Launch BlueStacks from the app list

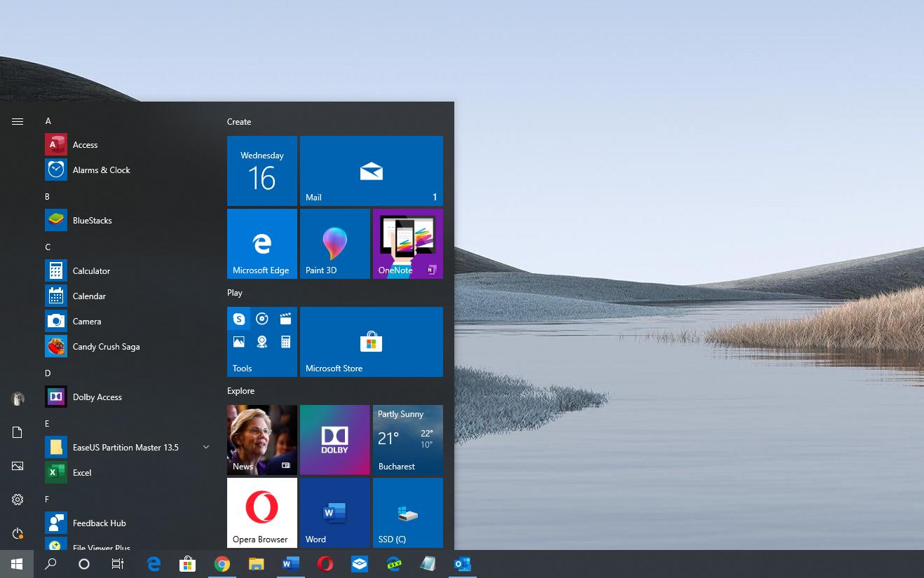129,221
